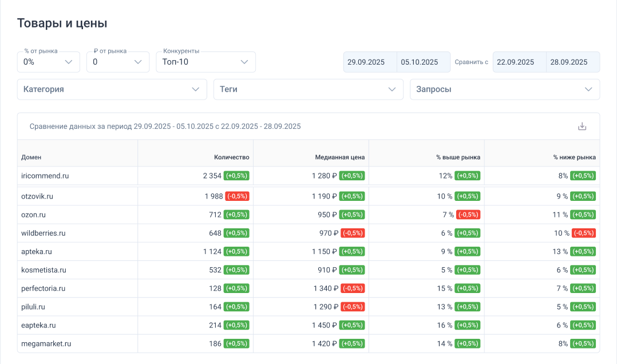Expand the Конкуренты Топ-10 dropdown
Image resolution: width=617 pixels, height=364 pixels.
click(x=205, y=62)
